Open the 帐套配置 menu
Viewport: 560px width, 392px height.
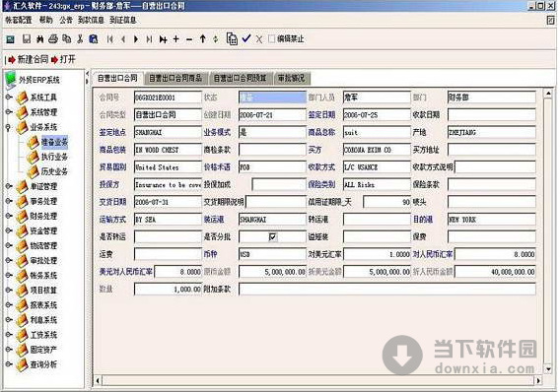(19, 20)
